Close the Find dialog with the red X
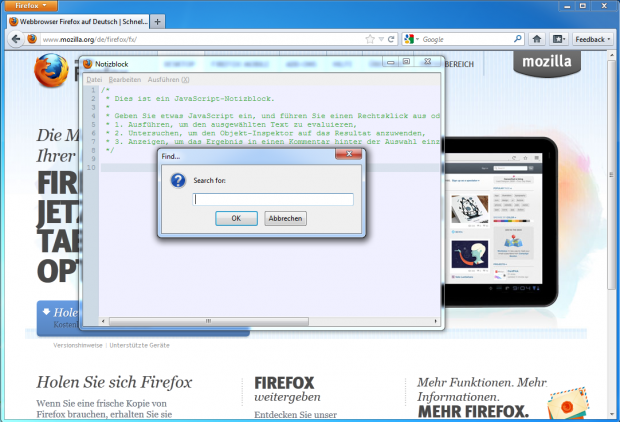The image size is (620, 422). [348, 154]
